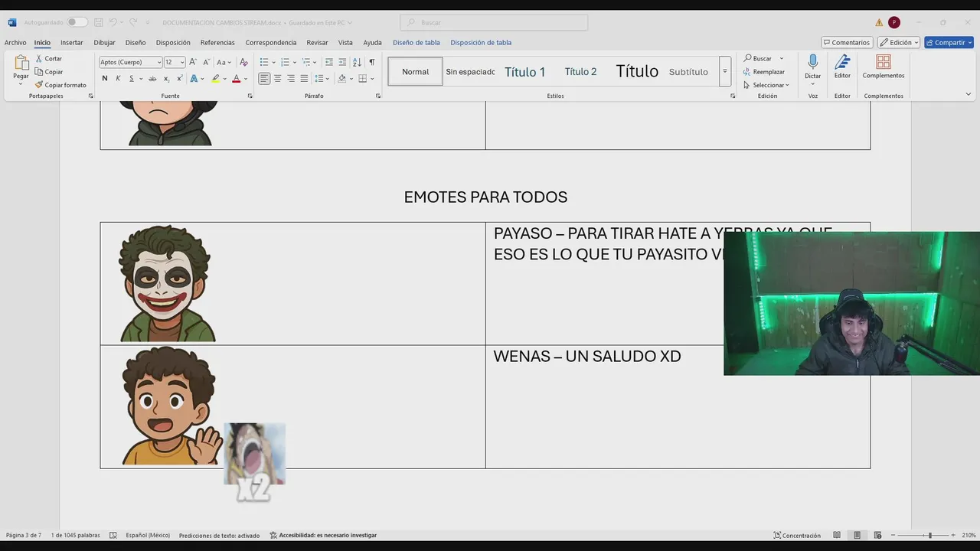Apply red font color
Viewport: 980px width, 551px height.
coord(236,78)
